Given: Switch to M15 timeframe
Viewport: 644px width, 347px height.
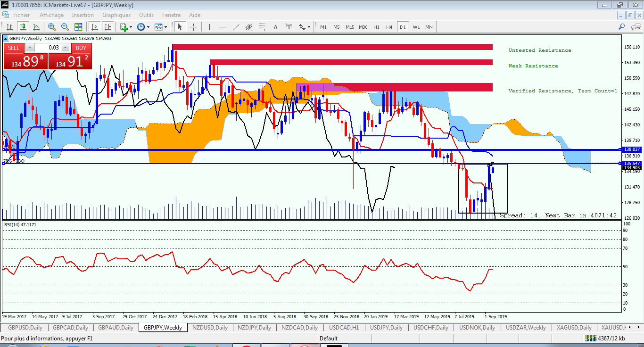Looking at the screenshot, I should click(350, 27).
